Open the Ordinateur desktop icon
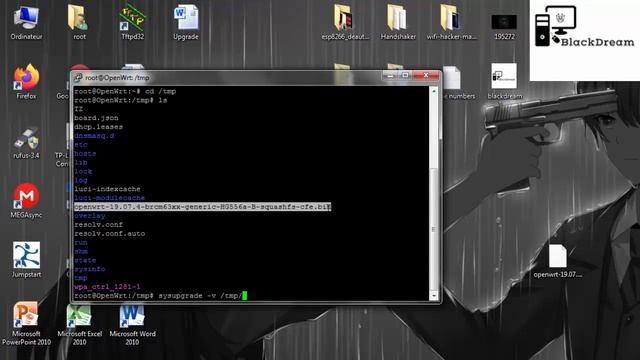This screenshot has height=360, width=640. pos(26,22)
